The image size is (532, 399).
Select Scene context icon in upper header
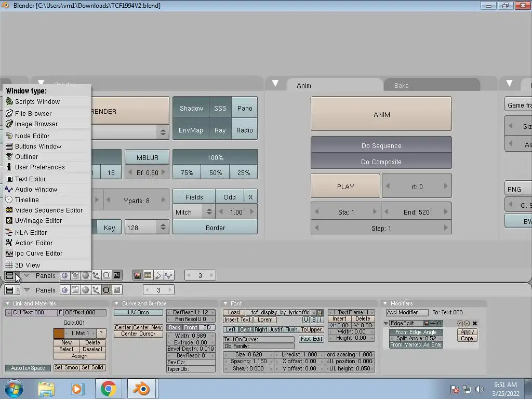tap(117, 275)
